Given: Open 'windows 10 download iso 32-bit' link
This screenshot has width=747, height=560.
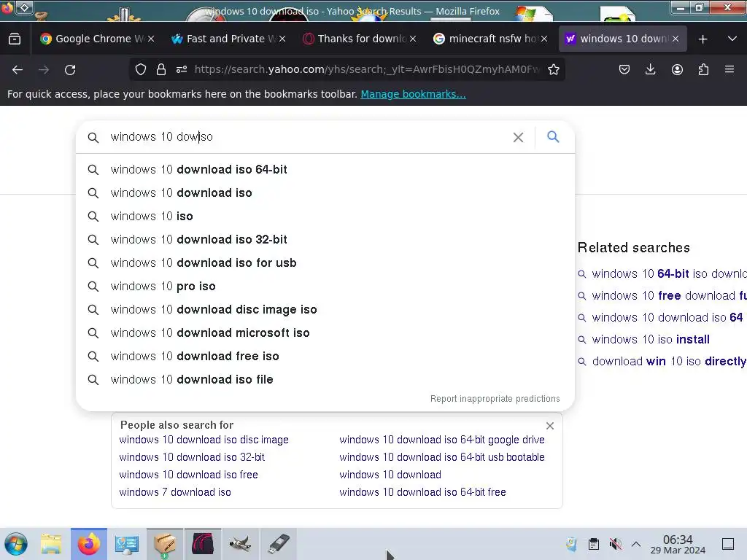Looking at the screenshot, I should click(192, 457).
